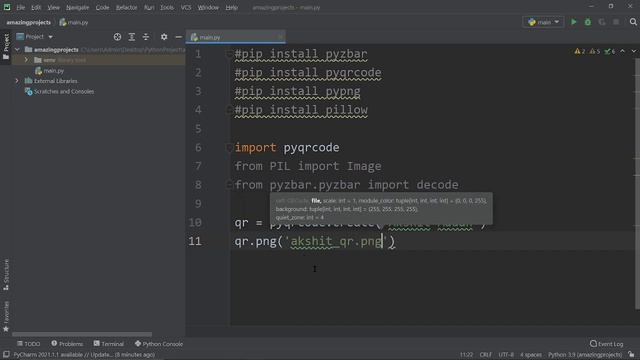Screen dimensions: 640x360
Task: Run the main configuration
Action: point(573,22)
